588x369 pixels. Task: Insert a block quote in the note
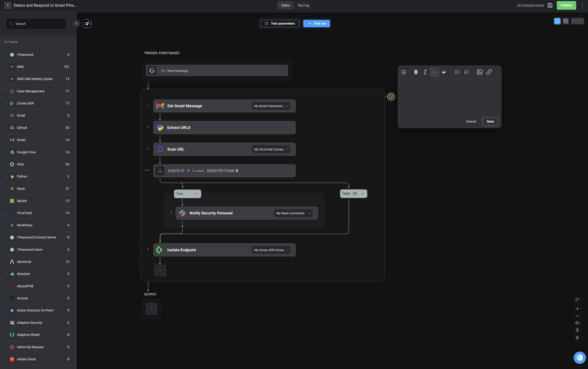click(444, 72)
